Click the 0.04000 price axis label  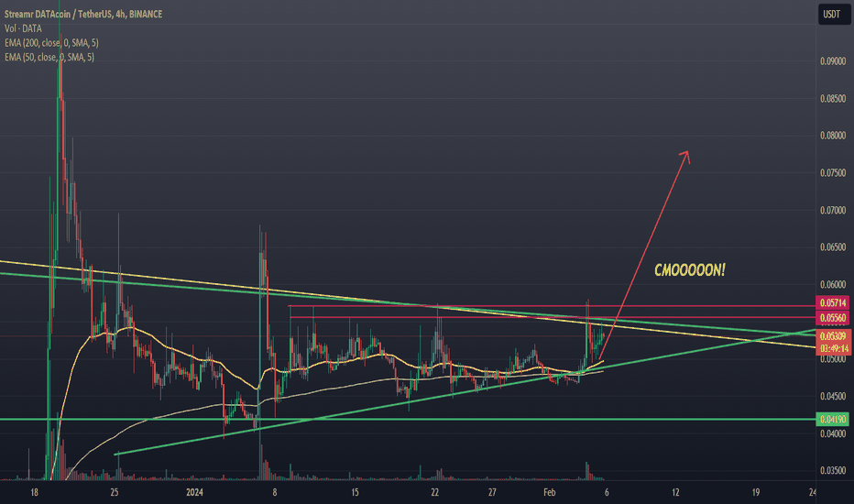tap(833, 433)
